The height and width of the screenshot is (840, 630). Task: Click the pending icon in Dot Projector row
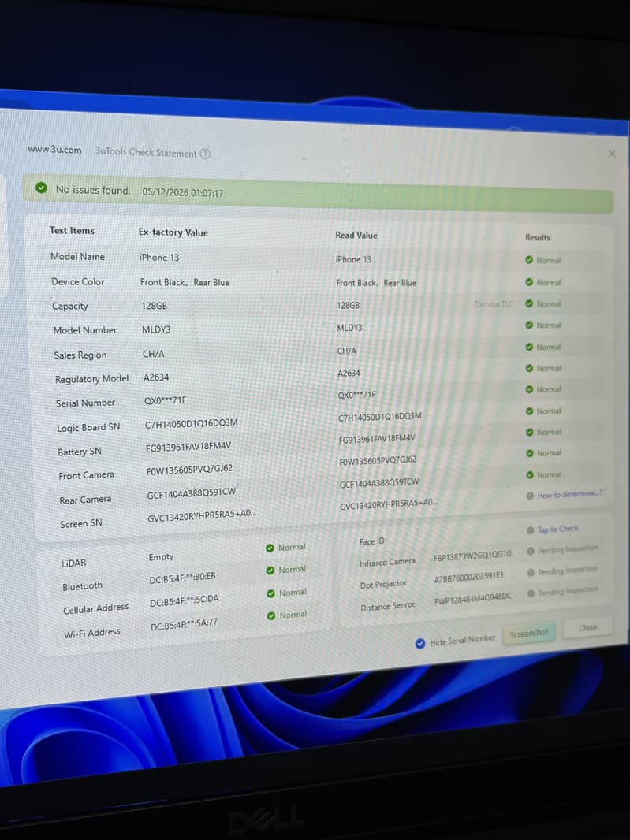tap(531, 572)
